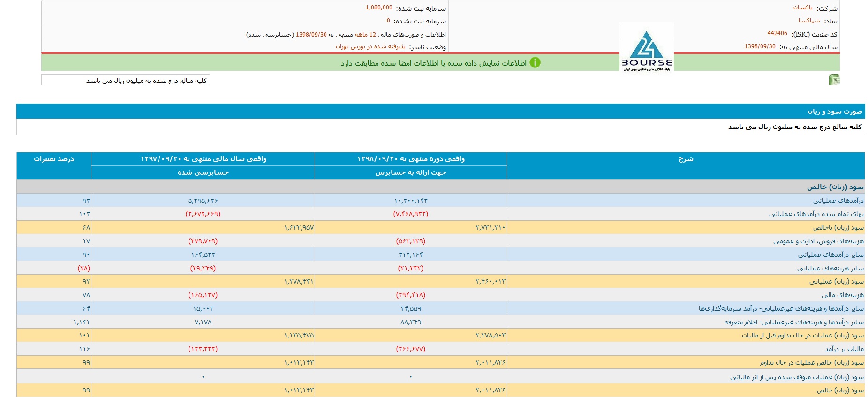The image size is (868, 397).
Task: Select row سود (زیان) عملیات متوقف شده پس از اثر مالیاتی
Action: click(797, 377)
